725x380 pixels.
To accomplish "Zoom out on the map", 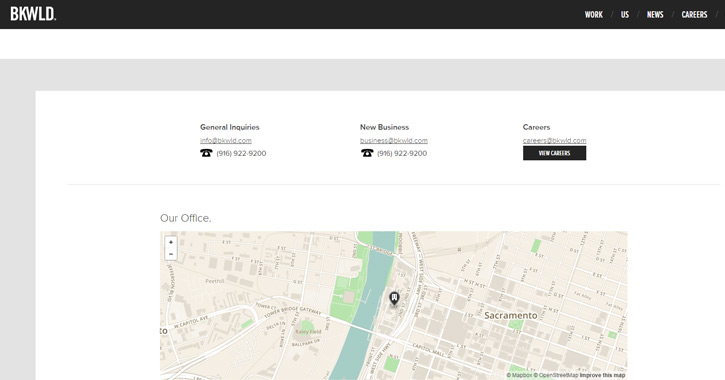I will (171, 254).
